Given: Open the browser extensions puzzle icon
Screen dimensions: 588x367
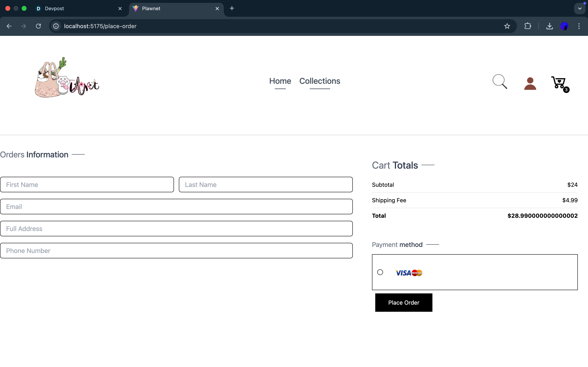Looking at the screenshot, I should [528, 26].
